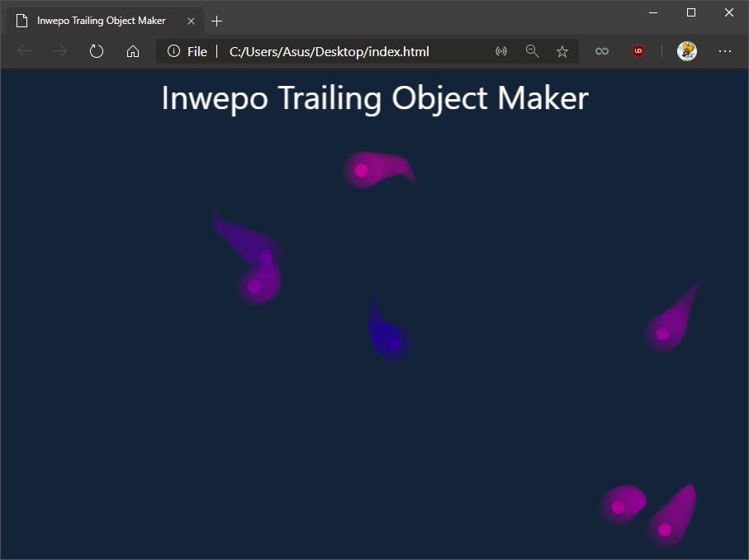Open the uBlock Origin extension
This screenshot has height=560, width=749.
pos(638,51)
